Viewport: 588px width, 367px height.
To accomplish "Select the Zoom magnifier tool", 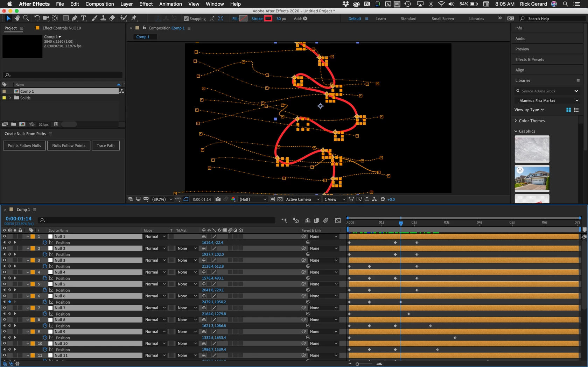I will 26,18.
